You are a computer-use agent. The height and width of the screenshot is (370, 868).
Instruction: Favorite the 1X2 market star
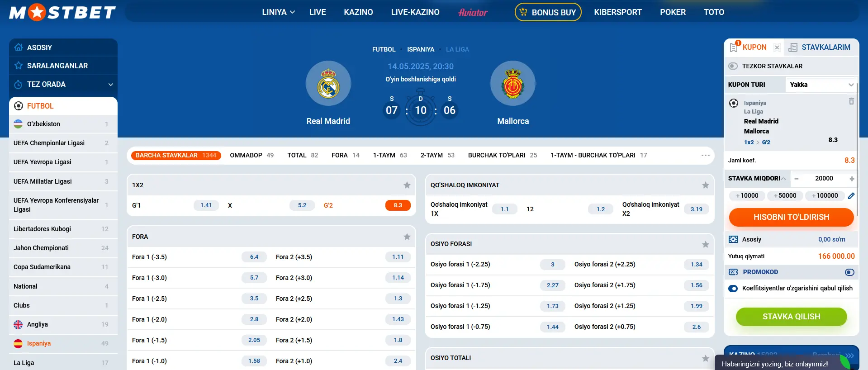tap(407, 185)
